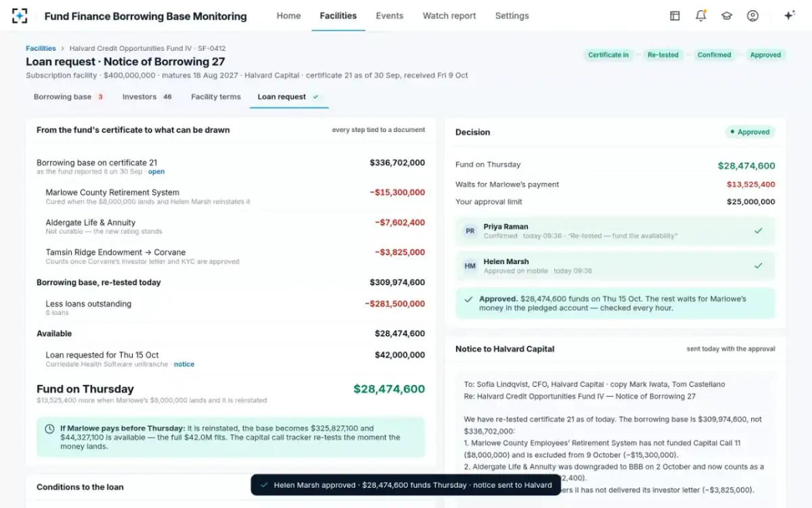Viewport: 812px width, 508px height.
Task: Click $309,974,600 re-tested base value
Action: click(x=397, y=282)
